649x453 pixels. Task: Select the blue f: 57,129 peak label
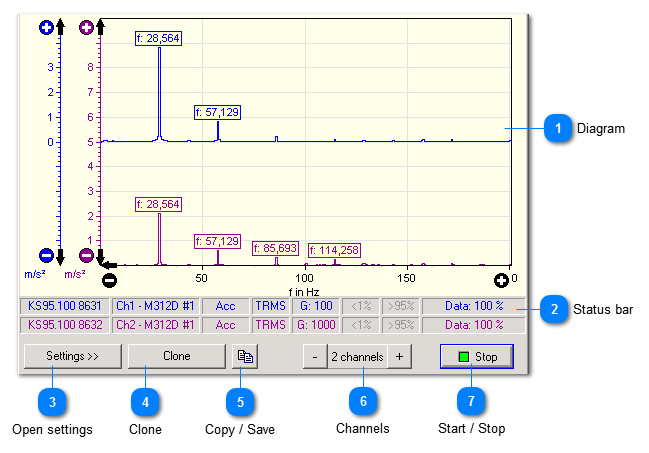click(217, 112)
